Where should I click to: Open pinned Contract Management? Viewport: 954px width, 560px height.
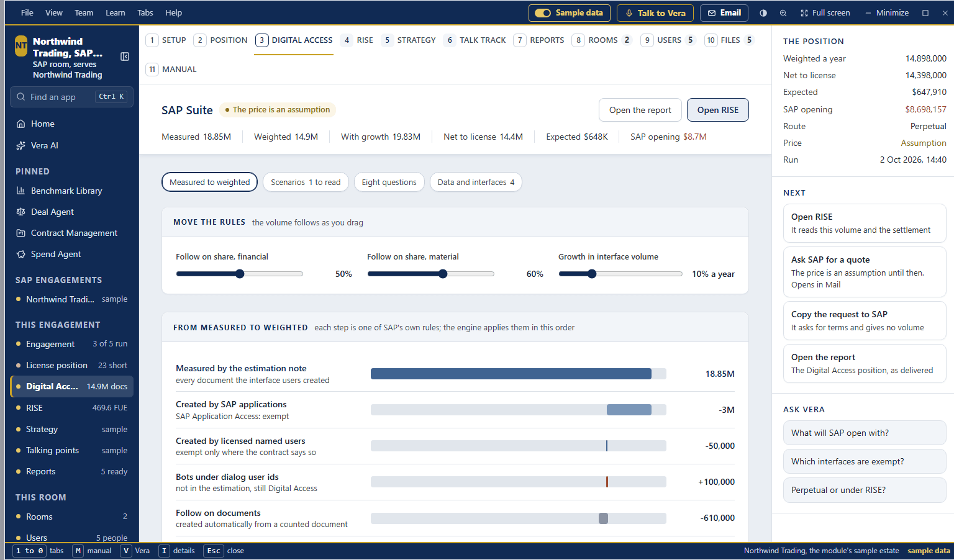point(71,233)
